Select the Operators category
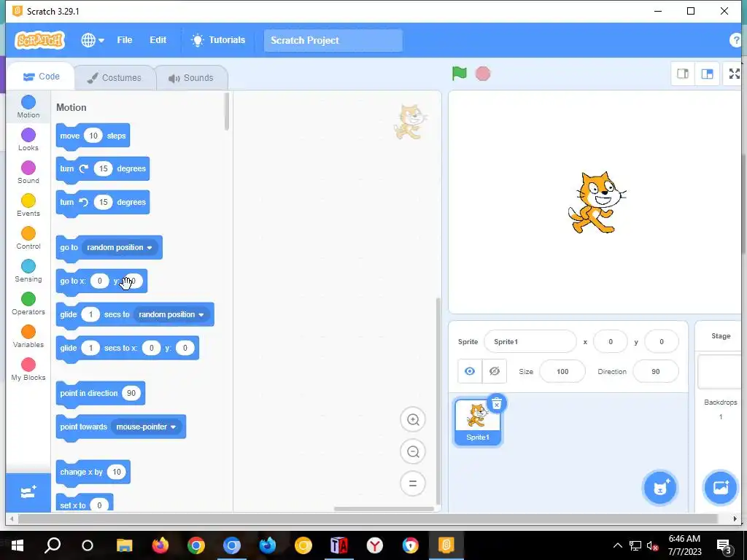 (28, 304)
